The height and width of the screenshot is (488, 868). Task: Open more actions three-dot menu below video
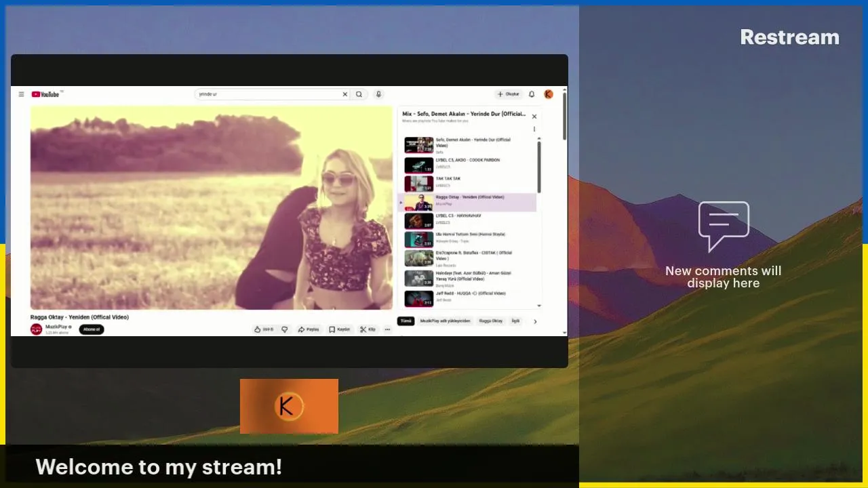pyautogui.click(x=387, y=329)
